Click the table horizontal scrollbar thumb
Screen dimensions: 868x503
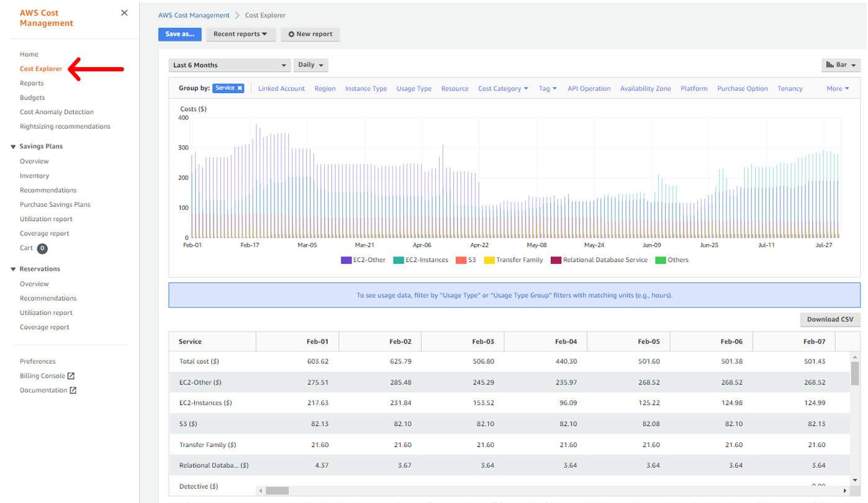277,491
